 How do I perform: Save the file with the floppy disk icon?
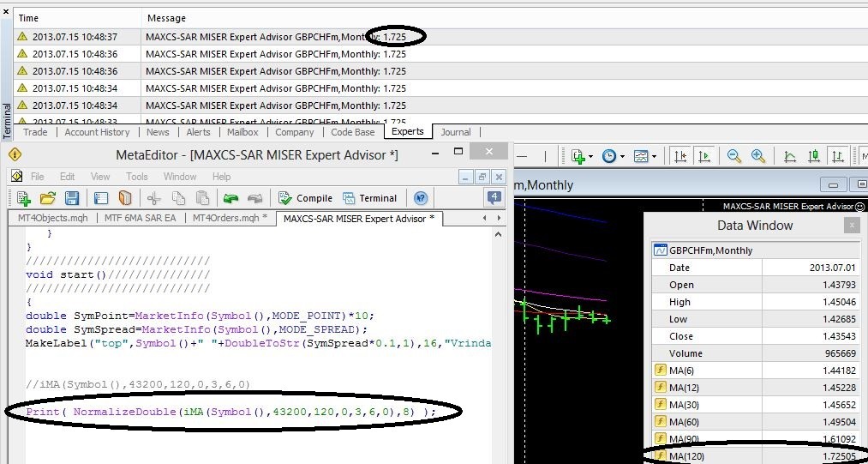click(x=72, y=198)
